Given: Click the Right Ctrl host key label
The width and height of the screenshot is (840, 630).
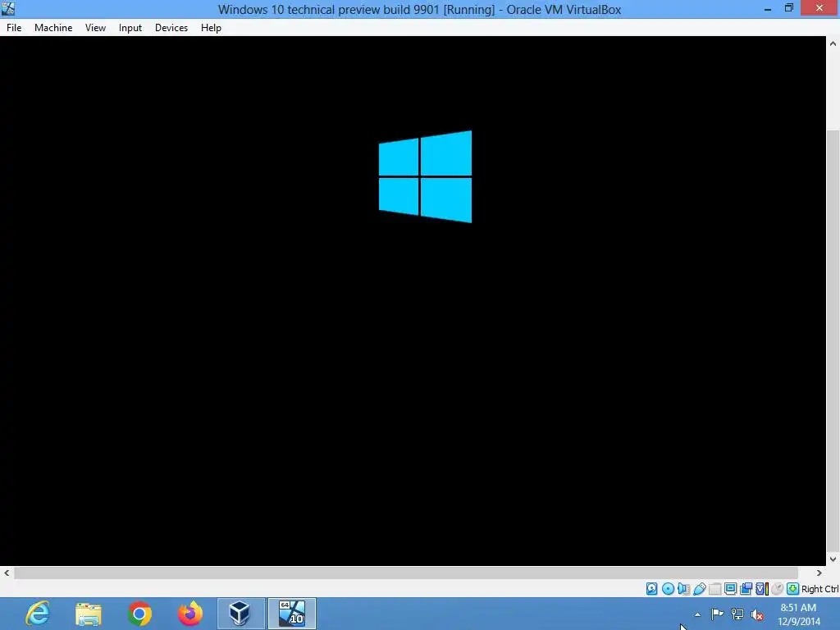Looking at the screenshot, I should [x=819, y=589].
